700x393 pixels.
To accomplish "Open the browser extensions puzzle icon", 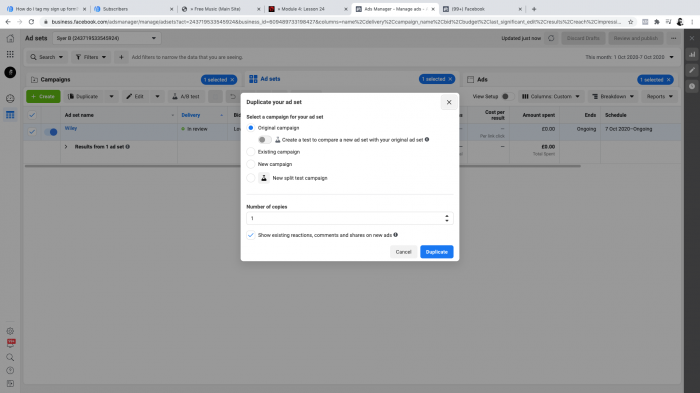I will tap(657, 21).
